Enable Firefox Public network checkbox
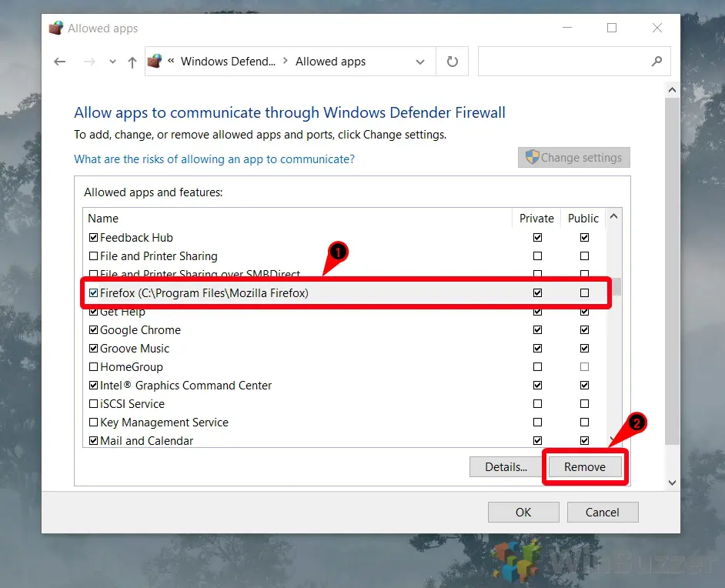Screen dimensions: 725x588 (x=584, y=293)
